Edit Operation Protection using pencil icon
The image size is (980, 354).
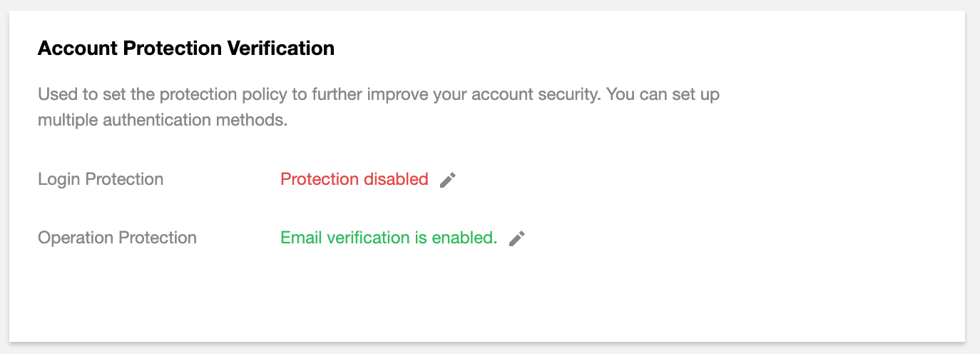(x=517, y=238)
